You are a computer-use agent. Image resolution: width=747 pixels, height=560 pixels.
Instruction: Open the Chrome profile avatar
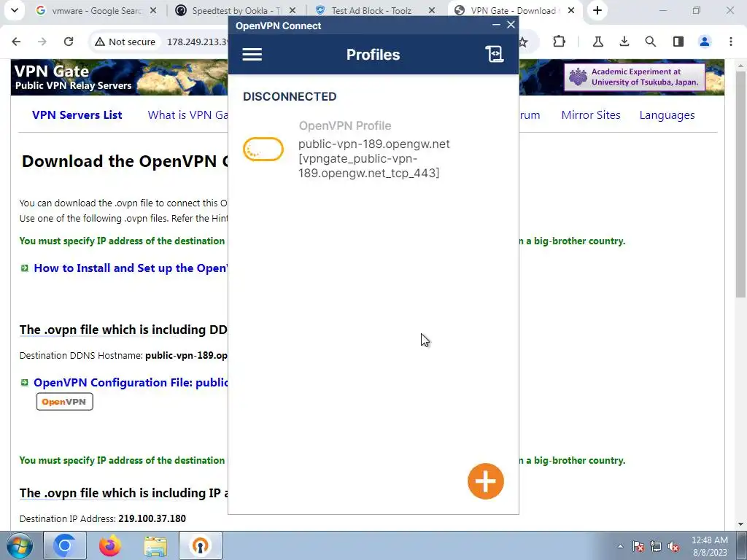click(x=705, y=42)
